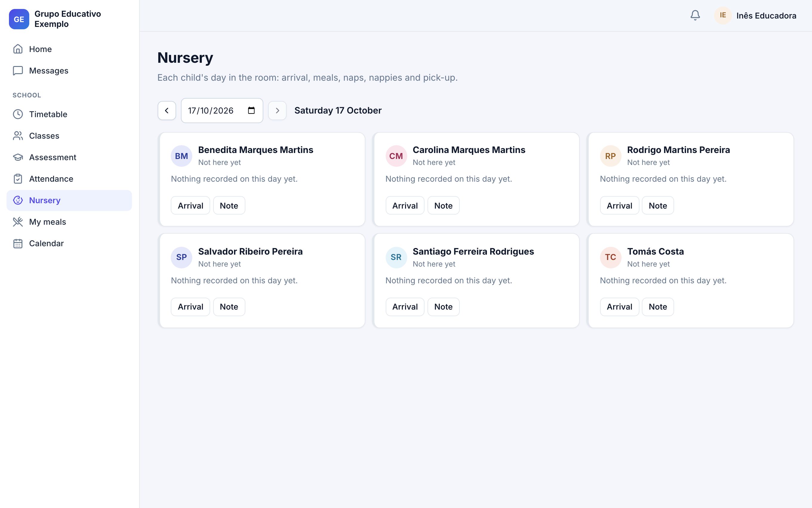Click the Tomás Costa name
This screenshot has height=508, width=812.
pyautogui.click(x=655, y=251)
